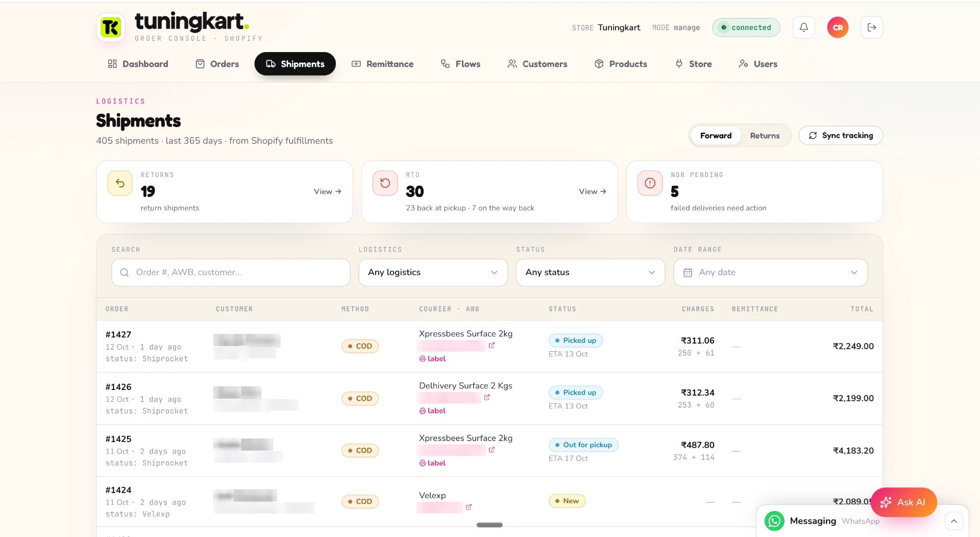
Task: Open the Customers tab
Action: click(x=537, y=64)
